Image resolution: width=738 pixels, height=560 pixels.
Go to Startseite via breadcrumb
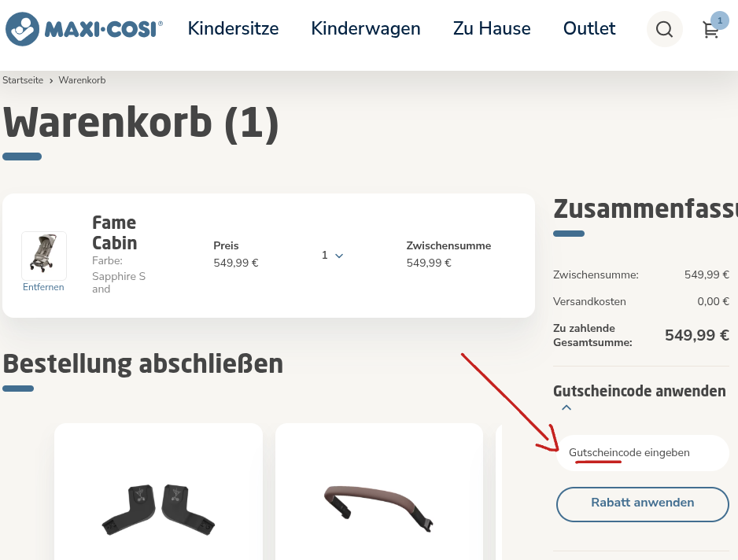tap(23, 80)
